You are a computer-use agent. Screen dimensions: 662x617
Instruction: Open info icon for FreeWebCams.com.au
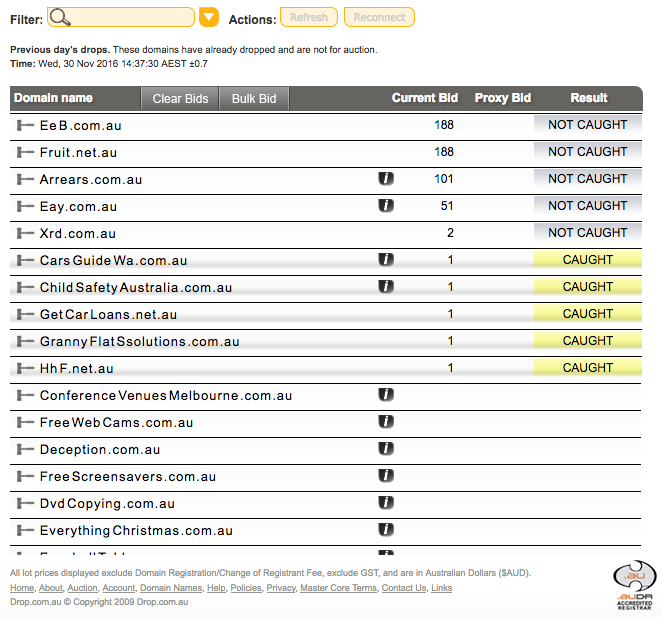pyautogui.click(x=386, y=422)
